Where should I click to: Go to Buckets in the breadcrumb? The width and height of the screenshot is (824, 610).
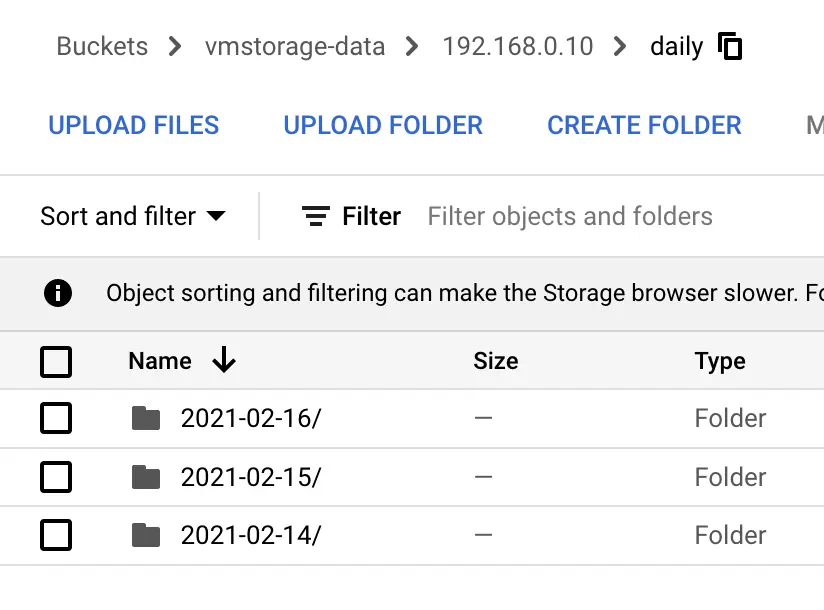click(x=102, y=46)
